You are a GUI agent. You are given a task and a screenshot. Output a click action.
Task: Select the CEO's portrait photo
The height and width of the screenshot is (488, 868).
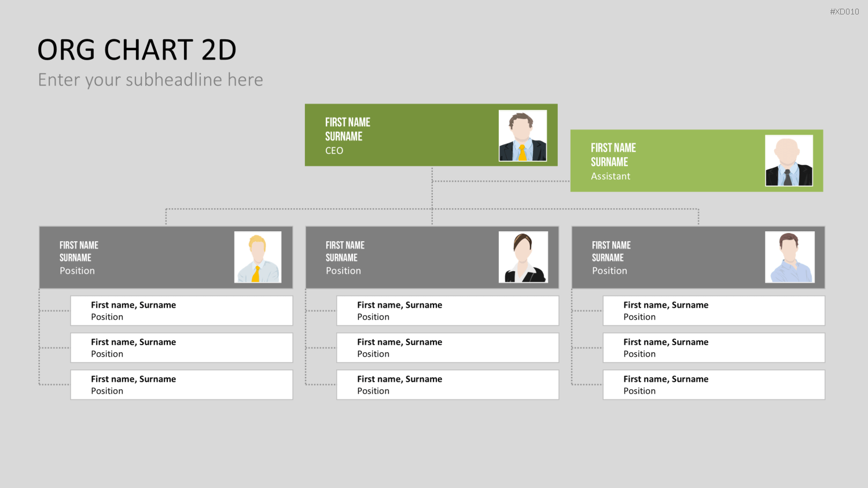tap(523, 135)
